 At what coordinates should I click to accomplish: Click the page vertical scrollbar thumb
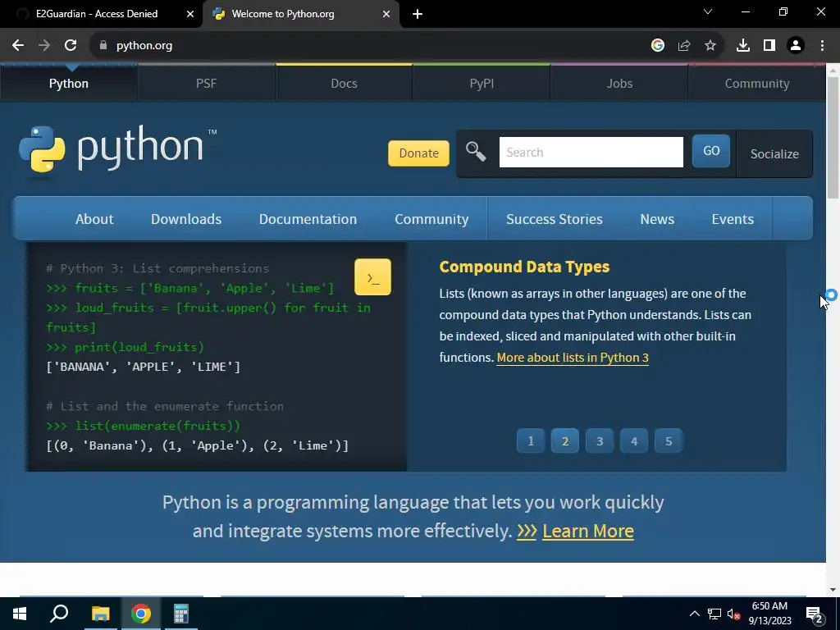[x=833, y=138]
